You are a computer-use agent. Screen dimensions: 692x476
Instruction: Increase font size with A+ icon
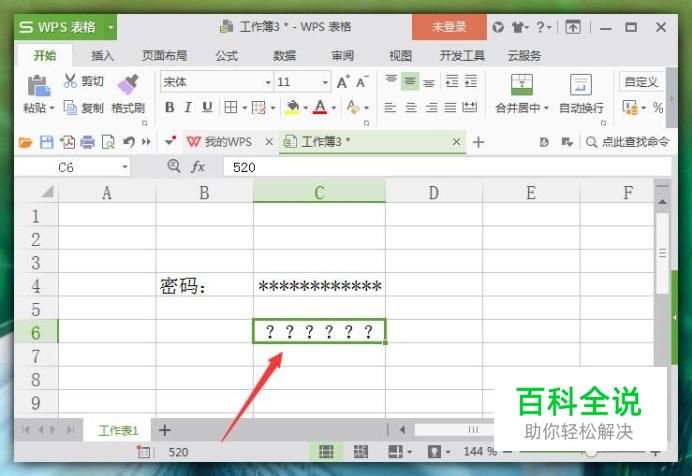pyautogui.click(x=343, y=82)
